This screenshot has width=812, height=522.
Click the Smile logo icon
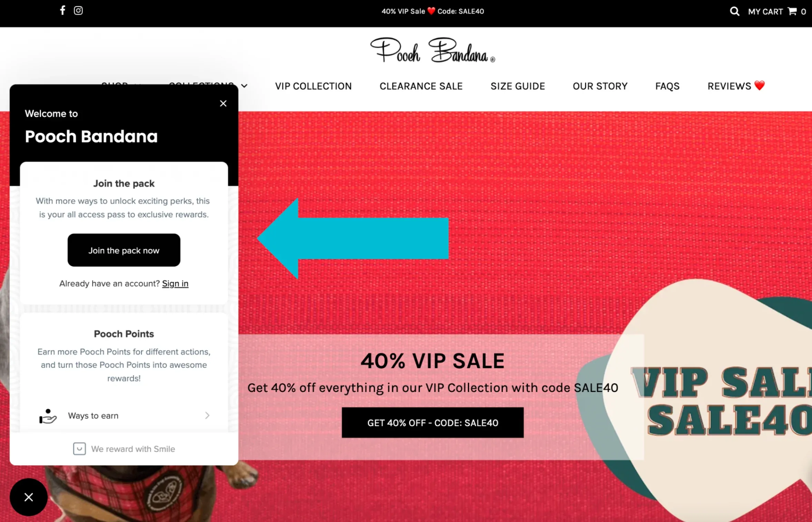point(79,449)
